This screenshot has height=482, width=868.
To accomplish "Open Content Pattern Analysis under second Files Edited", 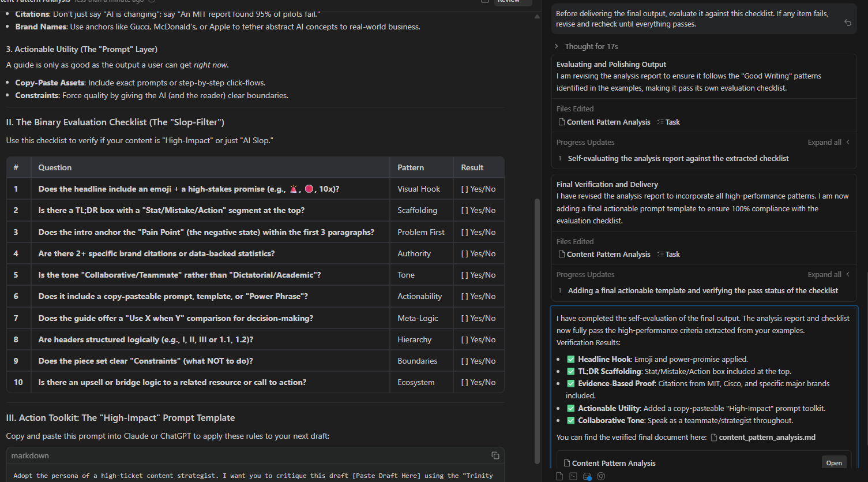I will pos(608,255).
